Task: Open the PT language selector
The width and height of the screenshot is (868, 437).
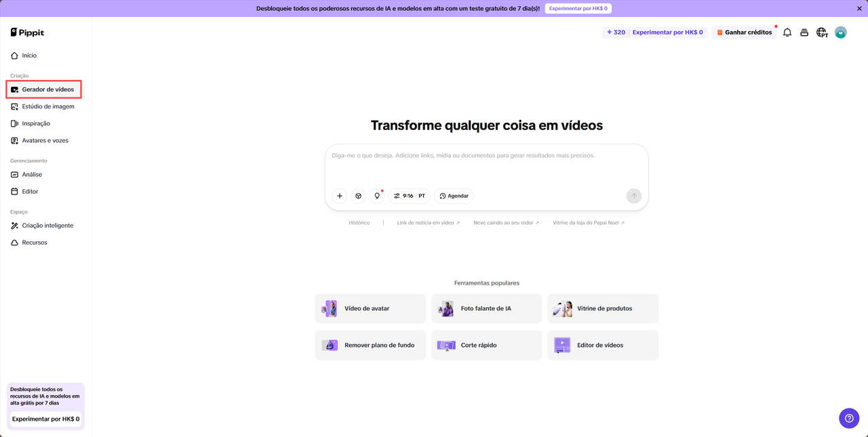Action: [421, 195]
